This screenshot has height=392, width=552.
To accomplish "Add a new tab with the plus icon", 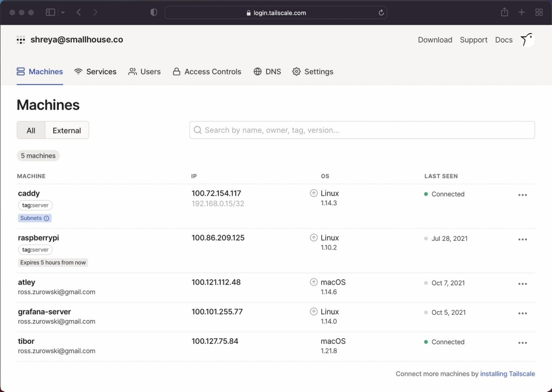I will pyautogui.click(x=522, y=12).
